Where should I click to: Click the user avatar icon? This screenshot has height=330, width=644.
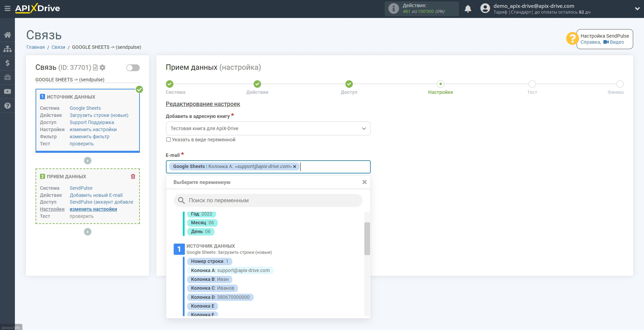485,8
